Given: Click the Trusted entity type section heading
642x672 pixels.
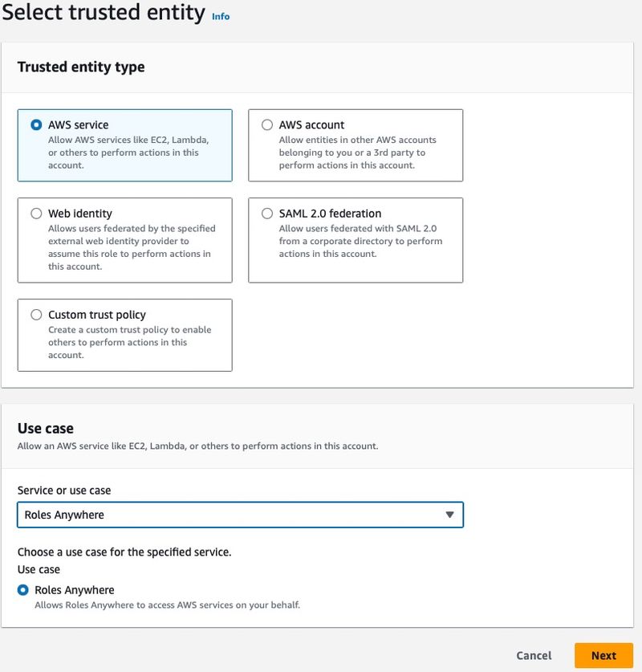Looking at the screenshot, I should pyautogui.click(x=81, y=67).
